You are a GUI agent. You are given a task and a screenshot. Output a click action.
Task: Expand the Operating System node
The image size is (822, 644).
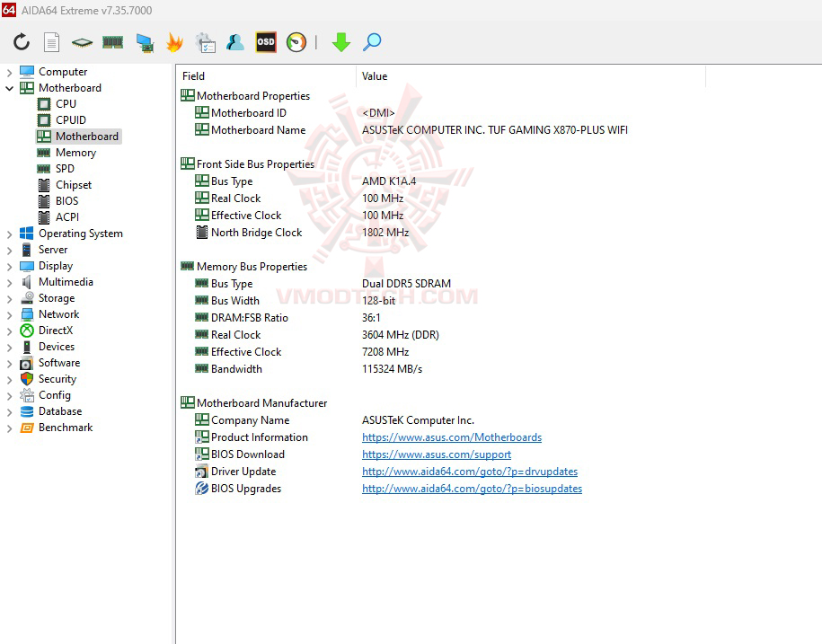9,234
